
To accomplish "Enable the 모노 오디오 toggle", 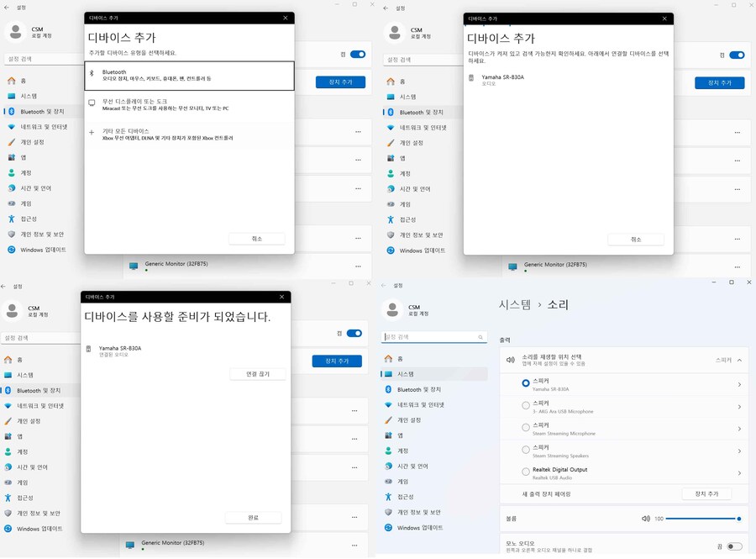I will pos(735,546).
